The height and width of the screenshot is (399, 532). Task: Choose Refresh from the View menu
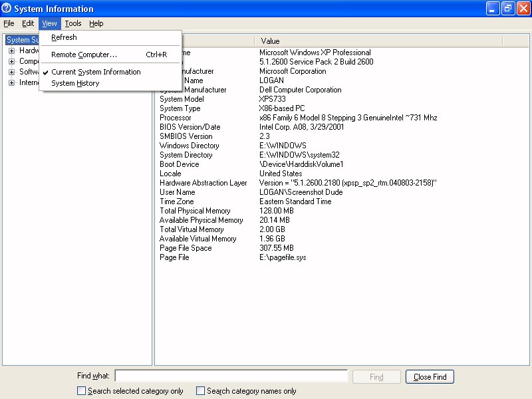click(110, 37)
